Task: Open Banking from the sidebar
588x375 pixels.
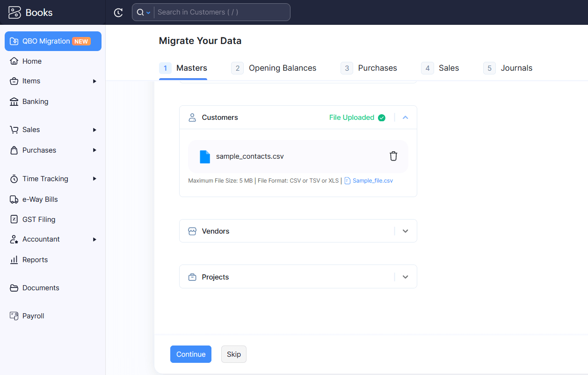Action: pyautogui.click(x=35, y=102)
